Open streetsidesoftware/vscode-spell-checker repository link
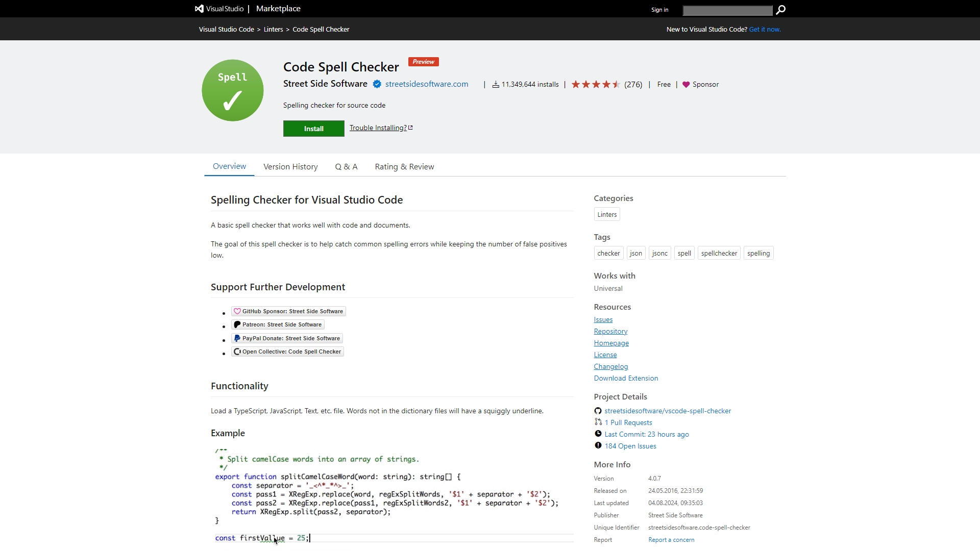The image size is (980, 551). [x=668, y=411]
